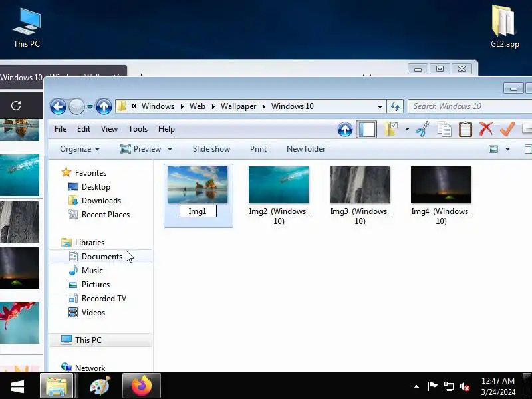Screen dimensions: 532x399
Task: Open the File menu
Action: click(x=61, y=129)
